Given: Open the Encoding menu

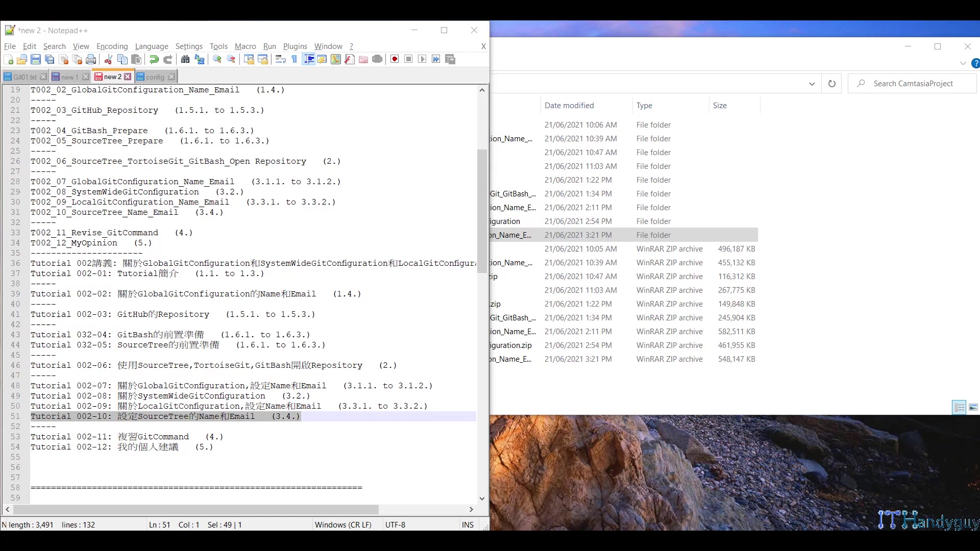Looking at the screenshot, I should (x=111, y=46).
